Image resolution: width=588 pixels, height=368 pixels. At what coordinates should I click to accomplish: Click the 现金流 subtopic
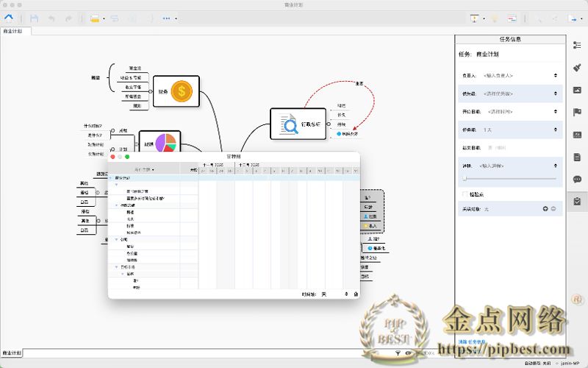(x=135, y=68)
